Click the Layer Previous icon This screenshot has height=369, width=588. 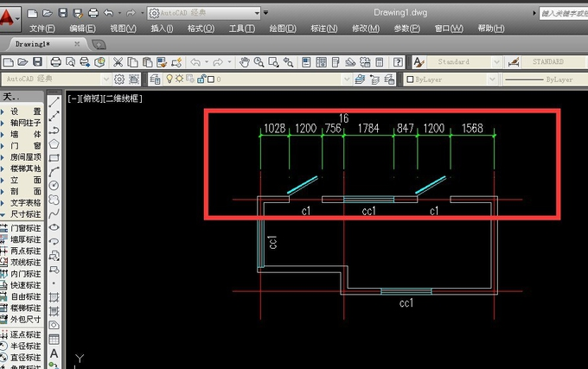pyautogui.click(x=374, y=79)
